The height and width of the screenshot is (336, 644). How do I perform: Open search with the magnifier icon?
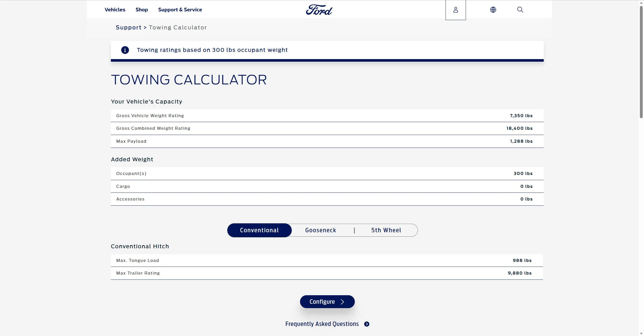point(520,10)
